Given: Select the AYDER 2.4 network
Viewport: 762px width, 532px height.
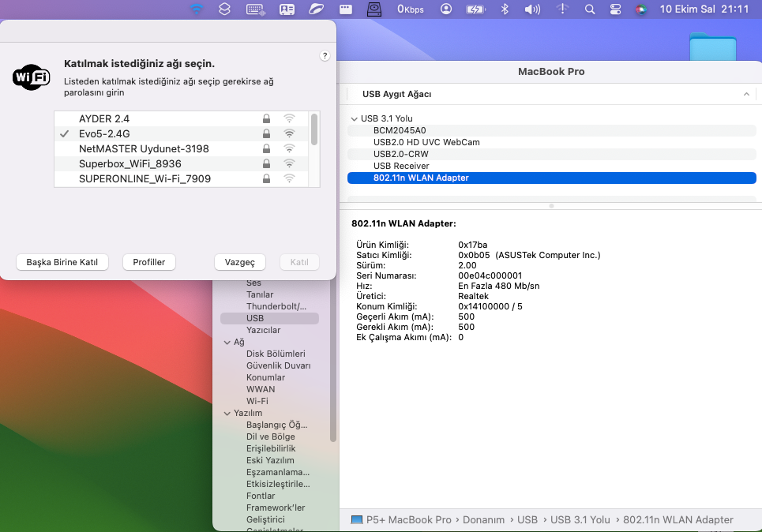Looking at the screenshot, I should 181,118.
